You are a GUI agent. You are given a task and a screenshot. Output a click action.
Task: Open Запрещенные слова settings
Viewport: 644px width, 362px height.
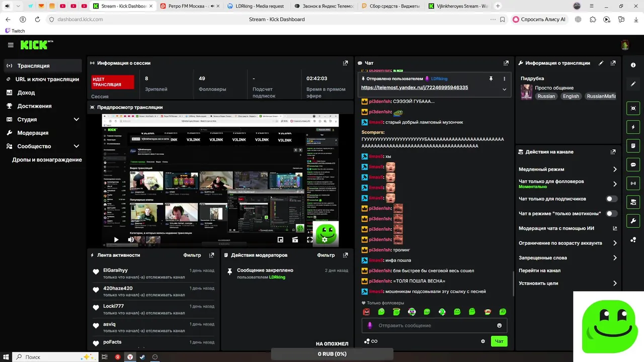(568, 257)
